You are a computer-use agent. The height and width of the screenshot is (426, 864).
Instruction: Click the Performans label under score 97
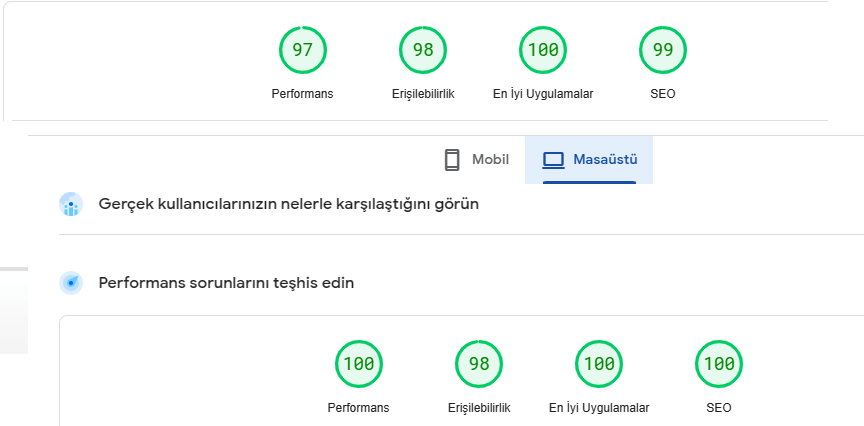click(303, 94)
